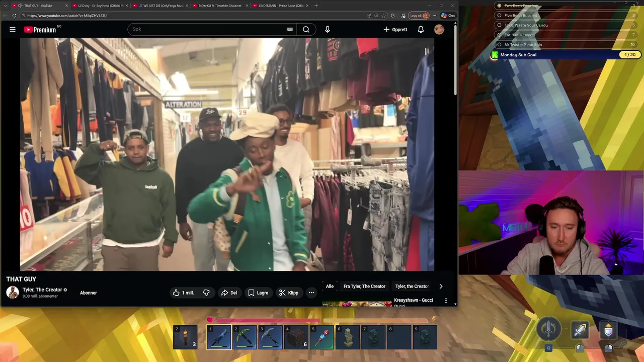Viewport: 644px width, 362px height.
Task: Click the YouTube page vertical scrollbar
Action: (x=455, y=60)
